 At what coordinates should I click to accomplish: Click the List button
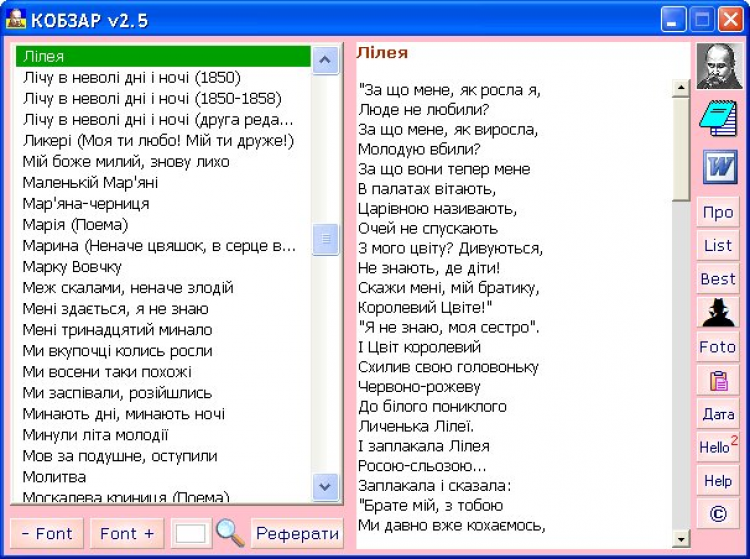(718, 245)
